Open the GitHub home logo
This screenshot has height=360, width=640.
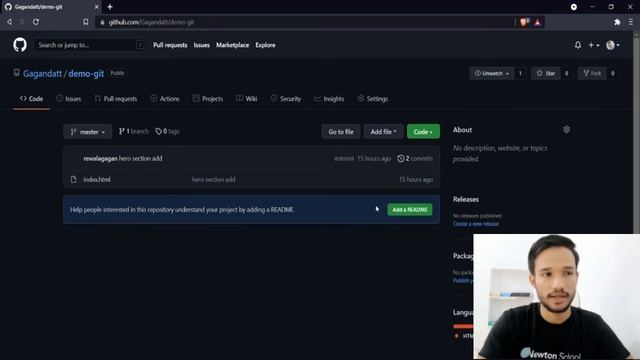20,45
